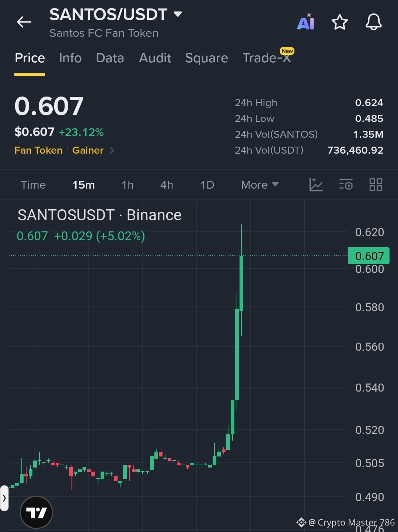
Task: Open the AI assistant icon
Action: pyautogui.click(x=306, y=22)
